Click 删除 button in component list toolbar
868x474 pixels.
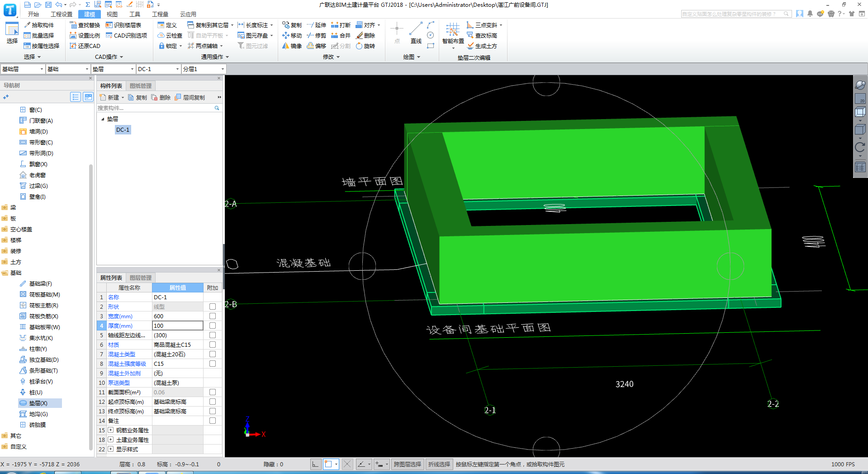(161, 97)
